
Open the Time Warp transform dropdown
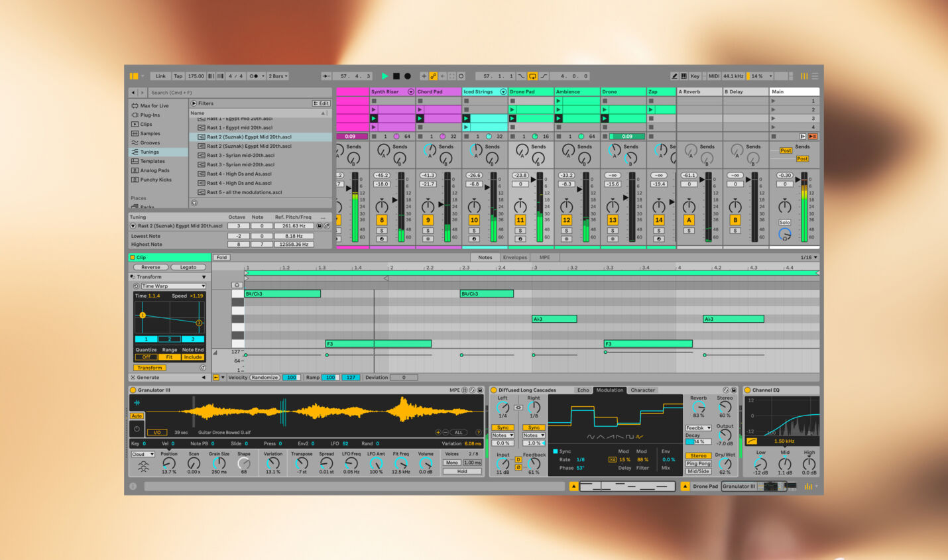172,286
